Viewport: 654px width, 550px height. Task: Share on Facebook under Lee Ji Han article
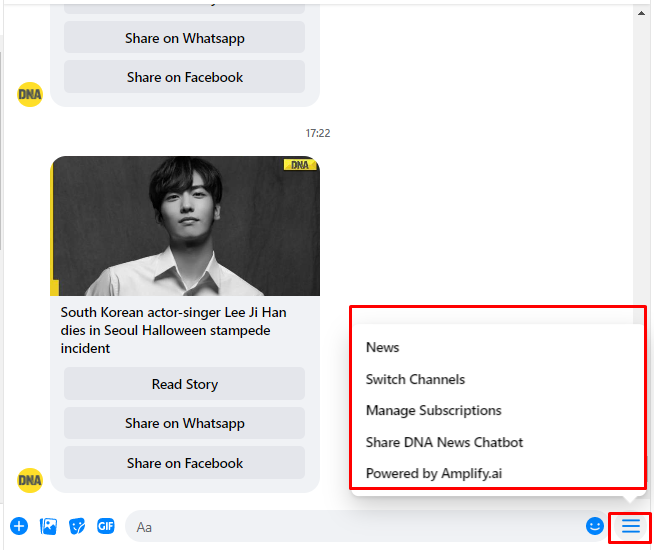coord(184,462)
